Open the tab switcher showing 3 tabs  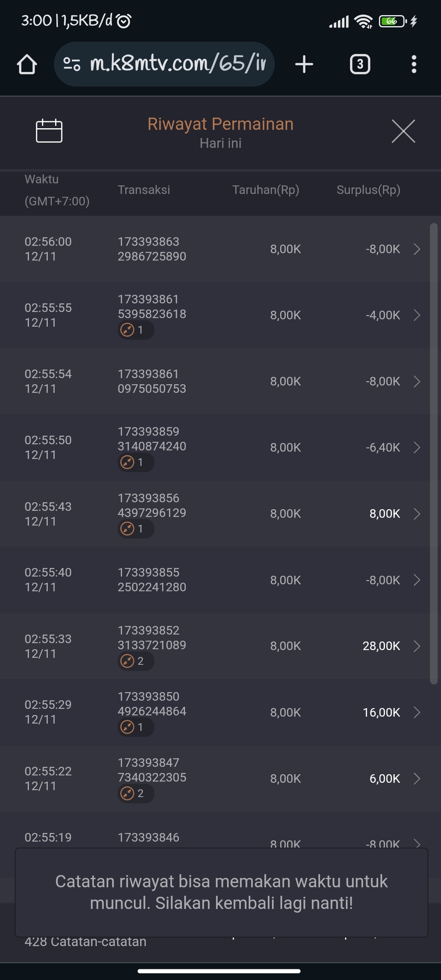click(x=360, y=64)
